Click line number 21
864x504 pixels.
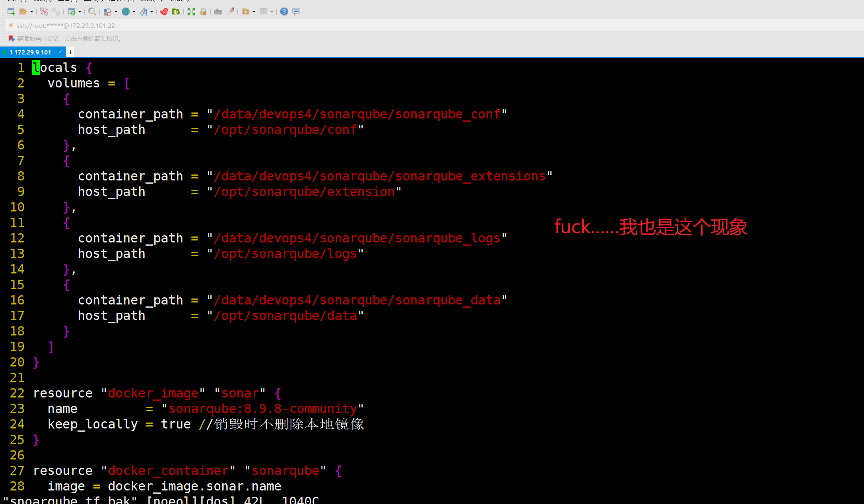pos(17,378)
